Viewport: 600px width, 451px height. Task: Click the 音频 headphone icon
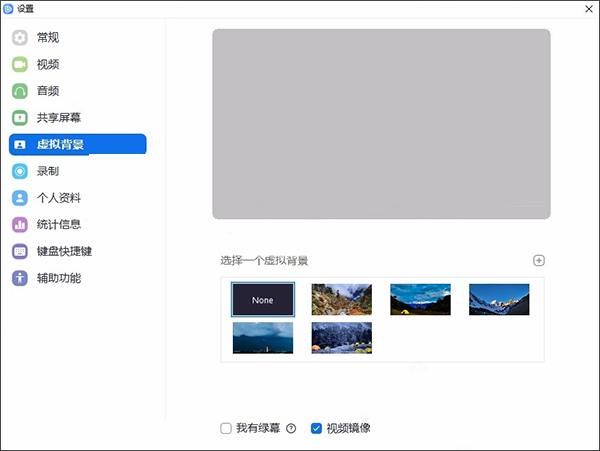click(20, 91)
